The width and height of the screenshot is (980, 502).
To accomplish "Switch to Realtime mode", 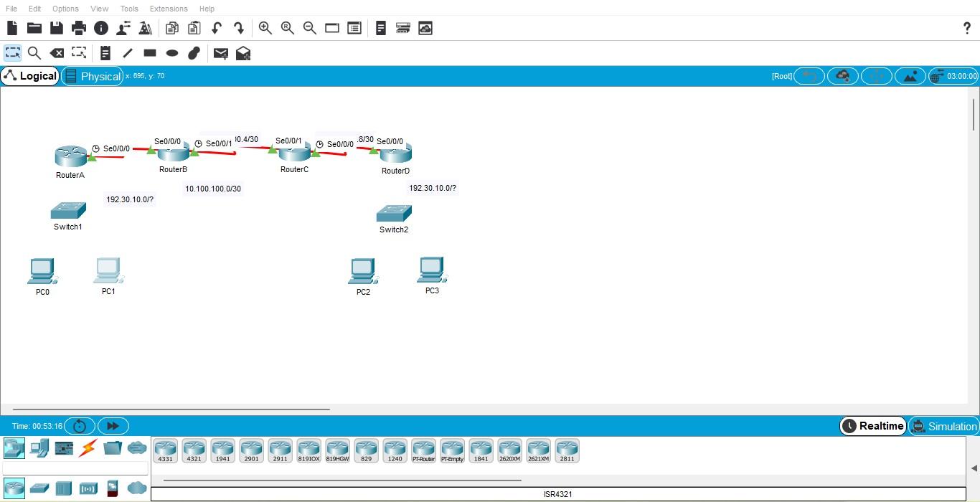I will click(873, 426).
